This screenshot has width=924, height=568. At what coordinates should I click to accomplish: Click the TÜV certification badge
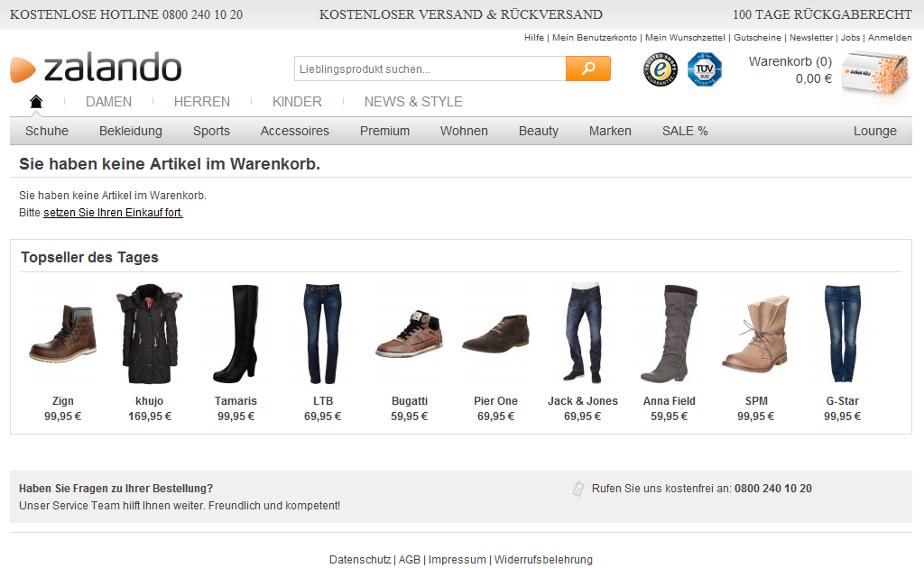click(x=705, y=69)
